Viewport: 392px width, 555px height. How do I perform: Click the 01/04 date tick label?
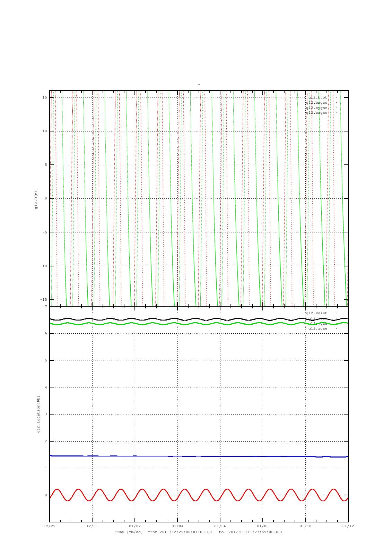[x=177, y=526]
